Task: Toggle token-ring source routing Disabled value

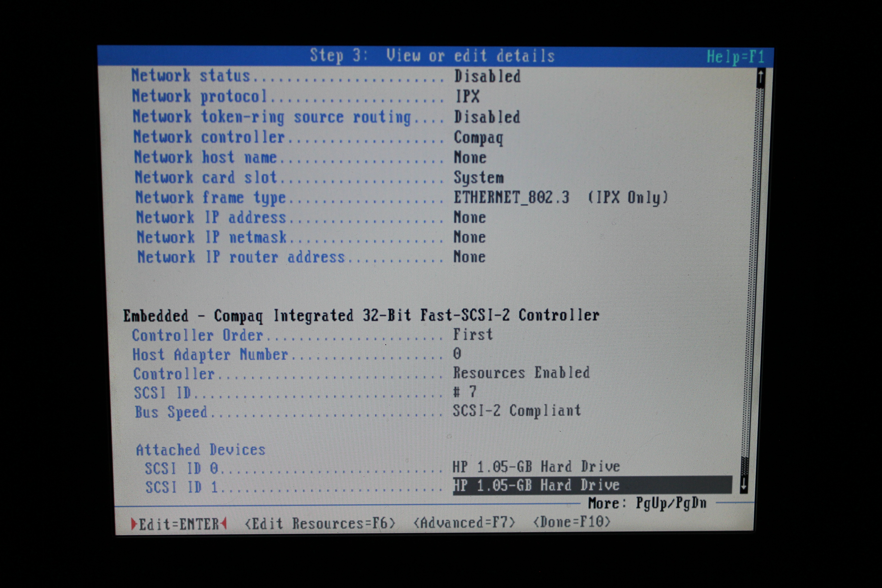Action: (487, 117)
